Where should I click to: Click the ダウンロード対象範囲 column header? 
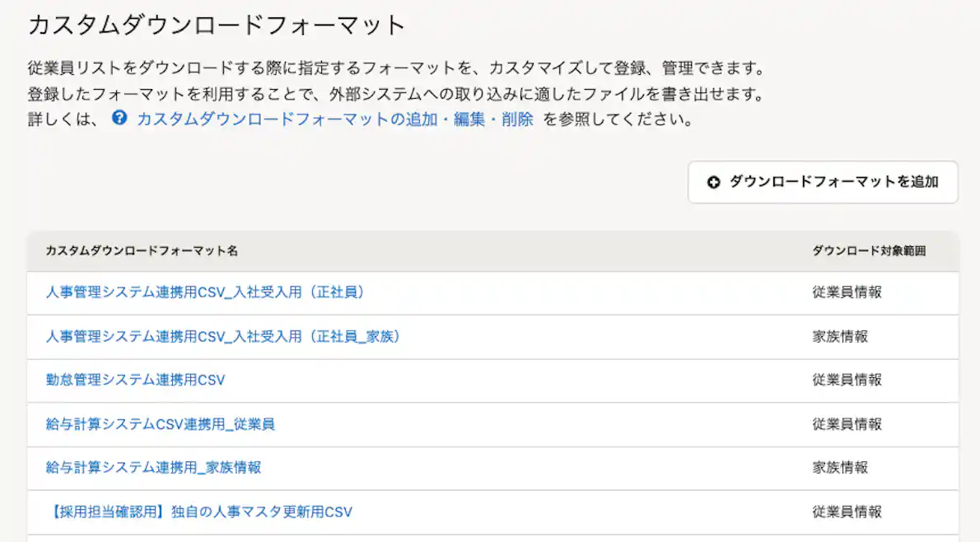(x=869, y=251)
